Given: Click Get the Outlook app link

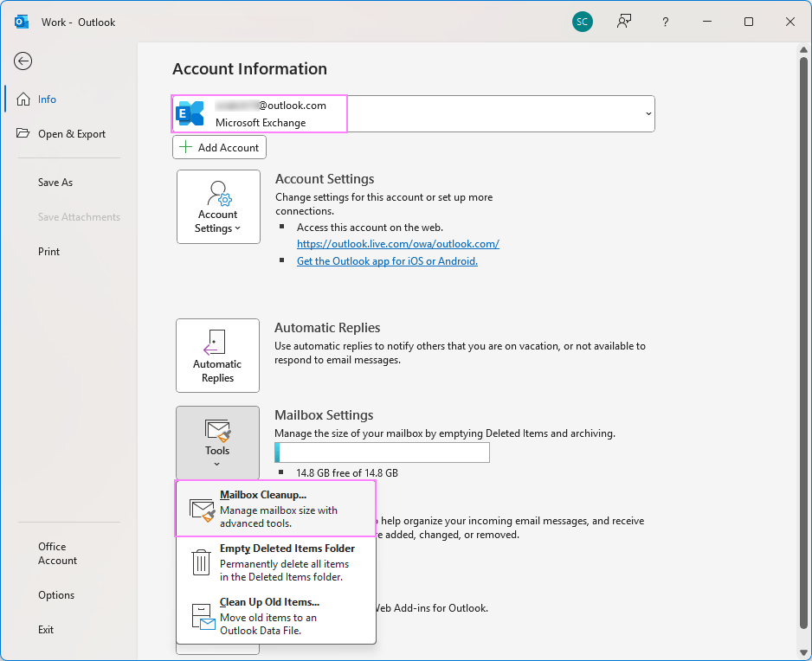Looking at the screenshot, I should pyautogui.click(x=387, y=261).
